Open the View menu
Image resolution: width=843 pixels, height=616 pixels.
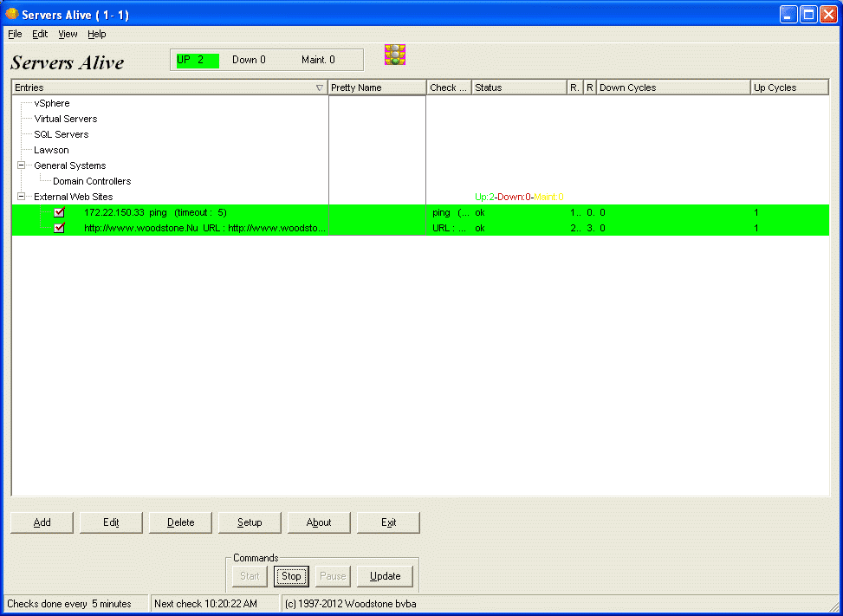(68, 34)
